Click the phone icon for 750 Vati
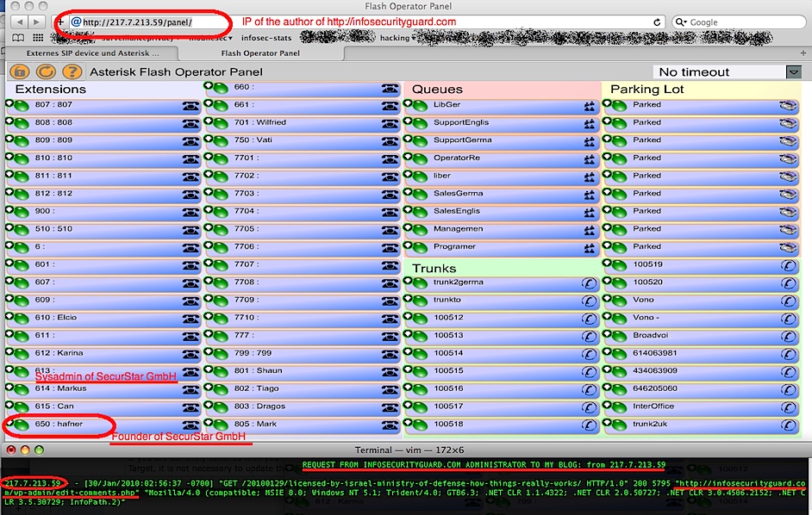 pos(390,142)
